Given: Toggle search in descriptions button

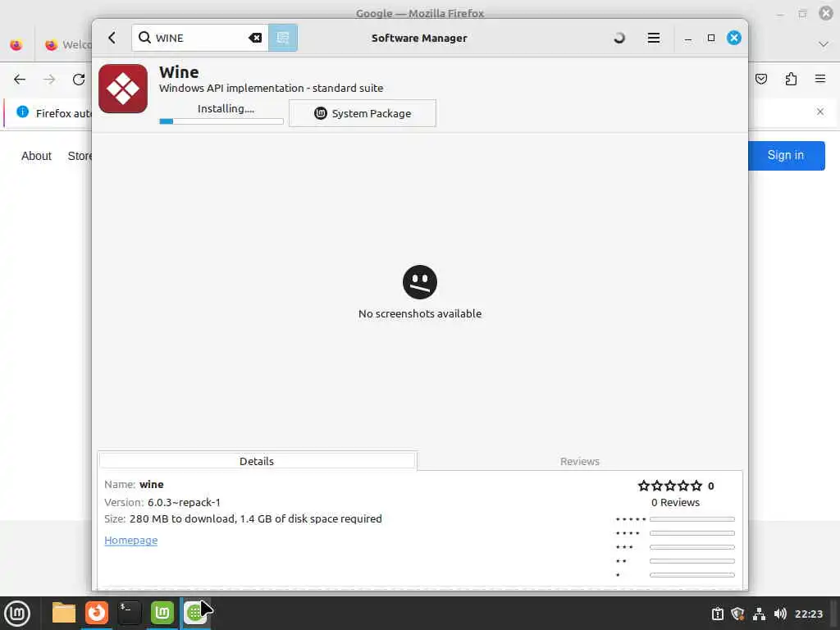Looking at the screenshot, I should point(283,38).
